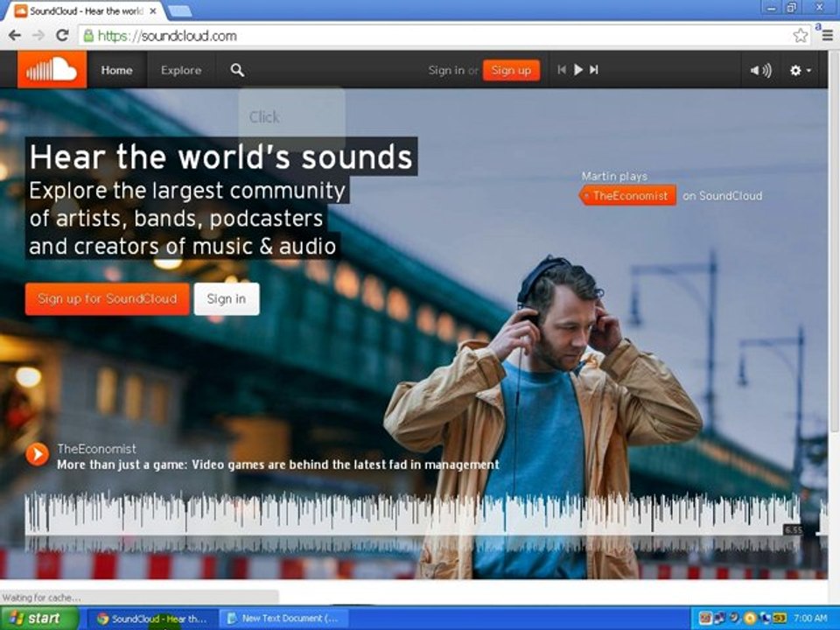Bookmark the page with the star icon

click(801, 36)
